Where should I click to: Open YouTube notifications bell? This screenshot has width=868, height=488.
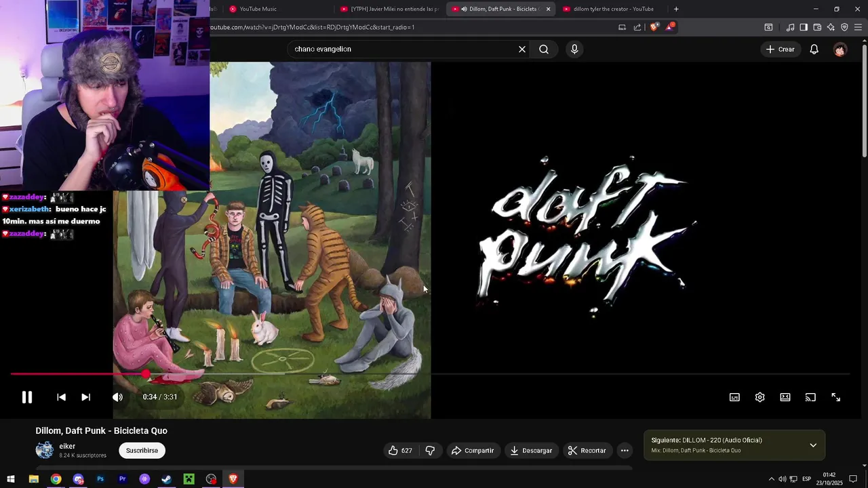point(814,49)
